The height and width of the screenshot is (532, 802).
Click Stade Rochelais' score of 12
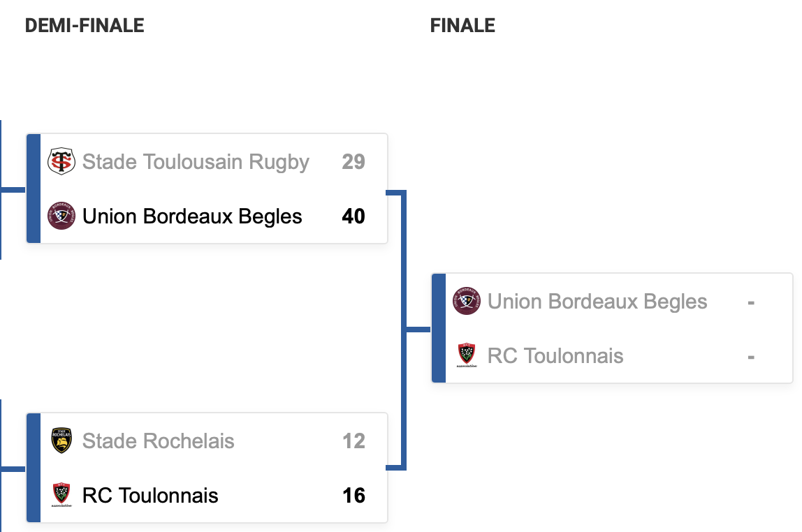click(353, 441)
